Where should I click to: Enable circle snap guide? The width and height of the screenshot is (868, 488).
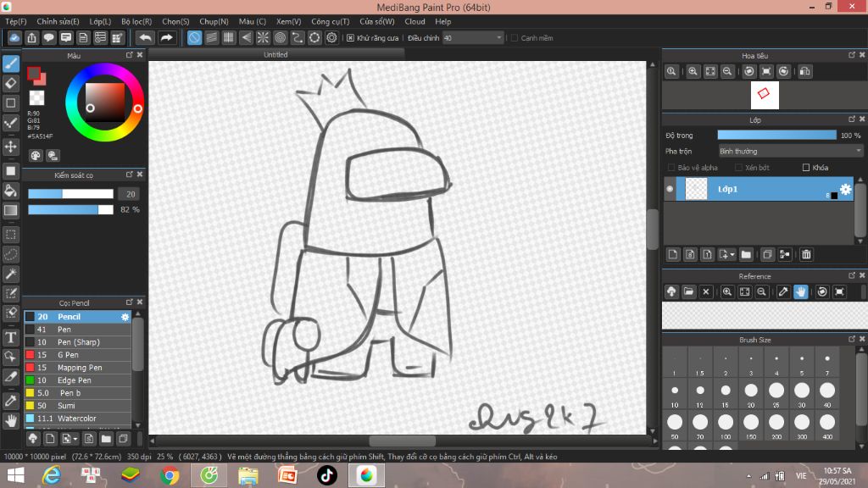[280, 37]
